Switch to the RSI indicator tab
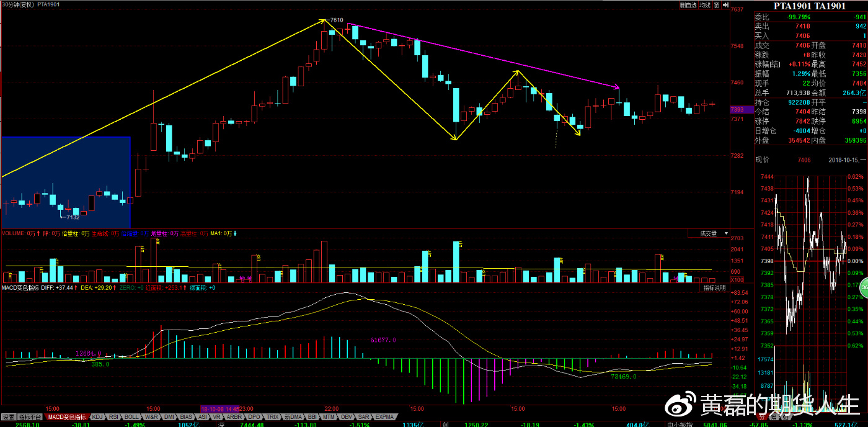This screenshot has height=427, width=868. click(x=113, y=417)
